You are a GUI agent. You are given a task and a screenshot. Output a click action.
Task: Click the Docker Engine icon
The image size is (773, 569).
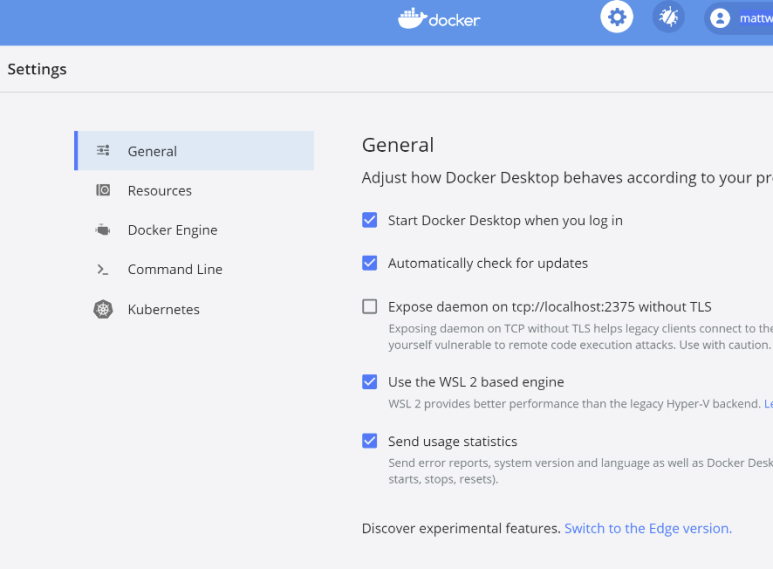point(103,230)
